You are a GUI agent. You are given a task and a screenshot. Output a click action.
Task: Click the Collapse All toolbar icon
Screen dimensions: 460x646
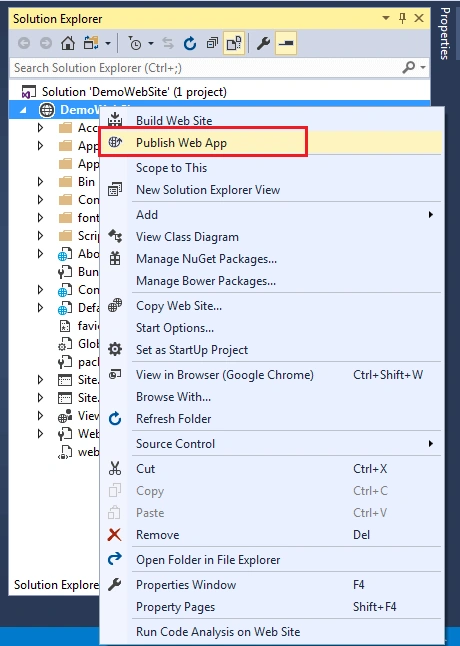(212, 43)
